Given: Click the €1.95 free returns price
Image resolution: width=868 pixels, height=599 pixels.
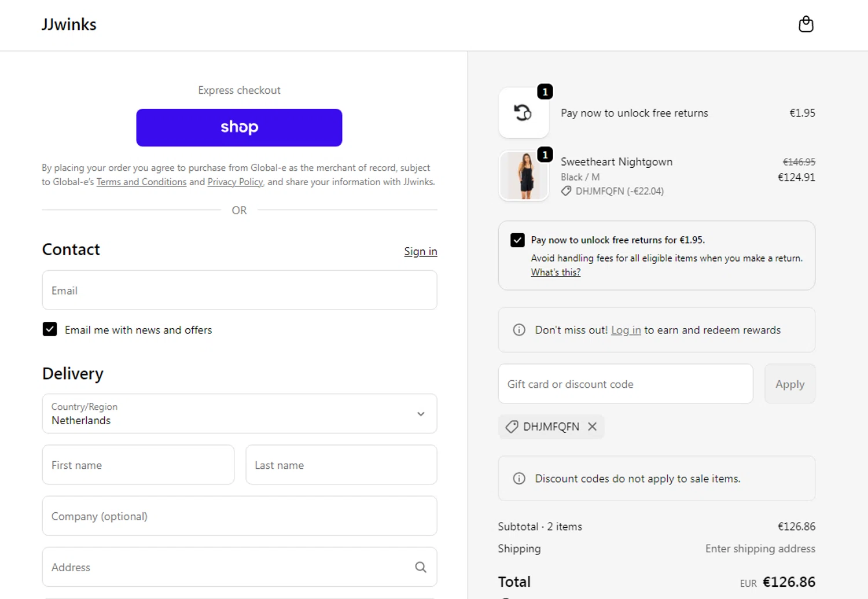Looking at the screenshot, I should point(802,113).
